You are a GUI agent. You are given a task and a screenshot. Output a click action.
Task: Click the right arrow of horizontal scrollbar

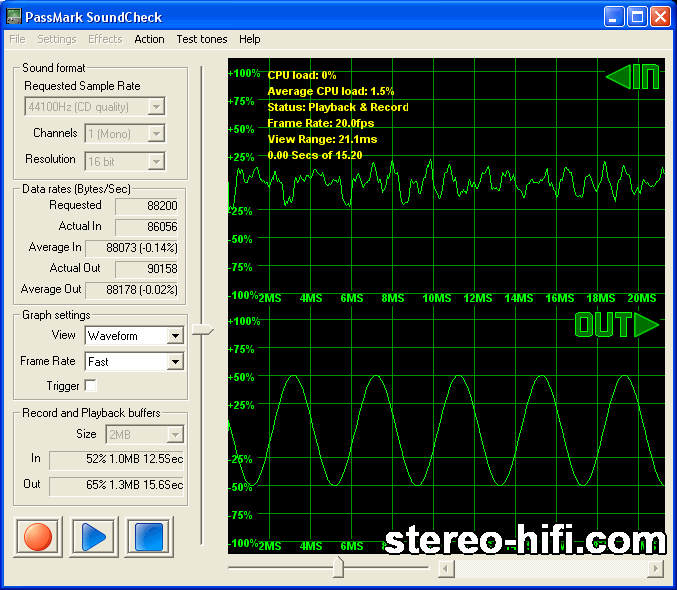point(655,569)
